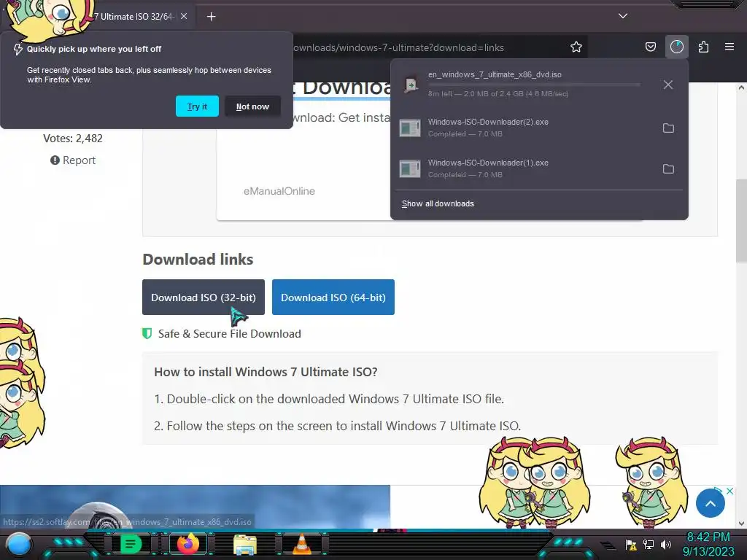Viewport: 747px width, 560px height.
Task: Open File Explorer from the taskbar
Action: 245,545
